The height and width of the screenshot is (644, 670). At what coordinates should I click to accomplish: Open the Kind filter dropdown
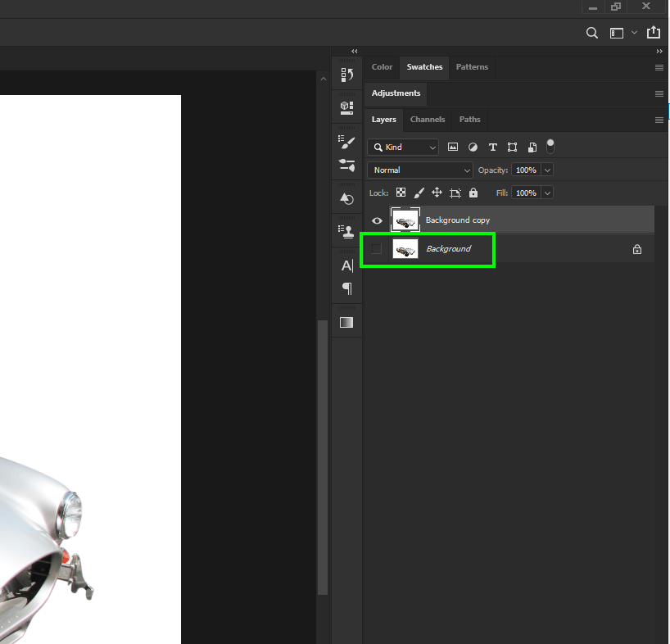[402, 147]
